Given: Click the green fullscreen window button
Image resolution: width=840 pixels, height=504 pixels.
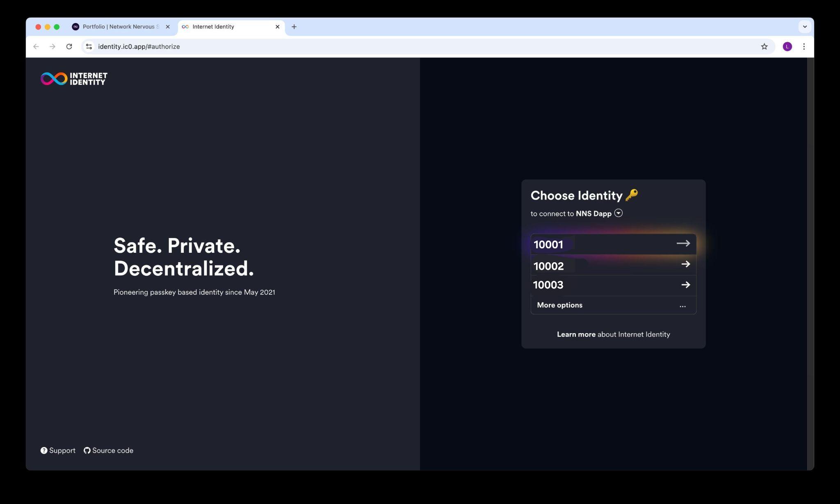Looking at the screenshot, I should coord(57,27).
